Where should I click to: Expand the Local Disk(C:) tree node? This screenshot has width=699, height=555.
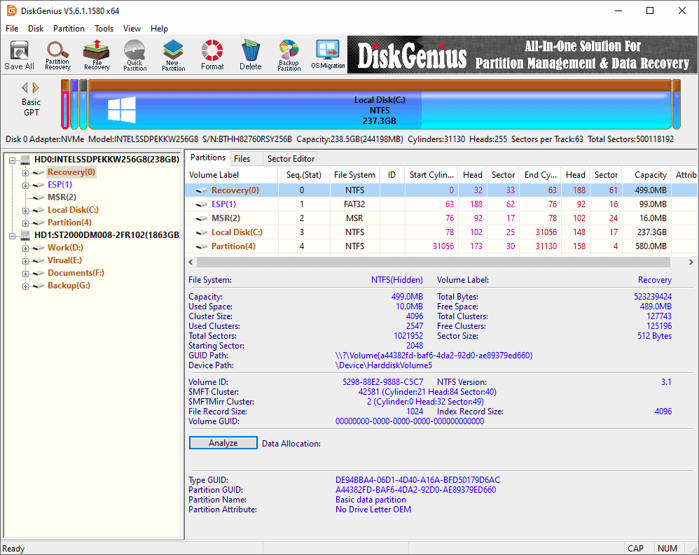26,210
